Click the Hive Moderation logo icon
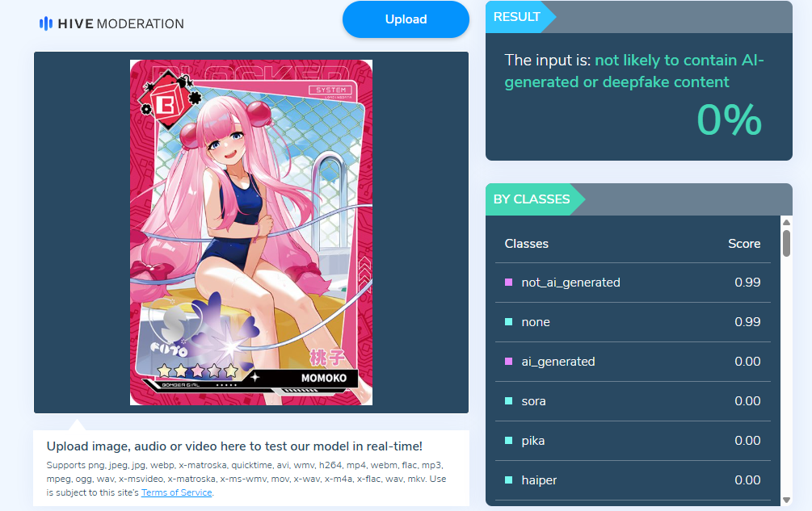 click(x=46, y=23)
